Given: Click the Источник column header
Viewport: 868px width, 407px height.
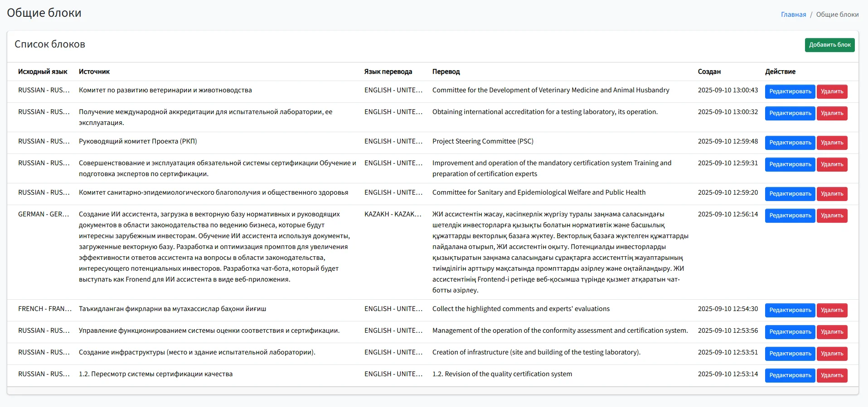Looking at the screenshot, I should [94, 72].
